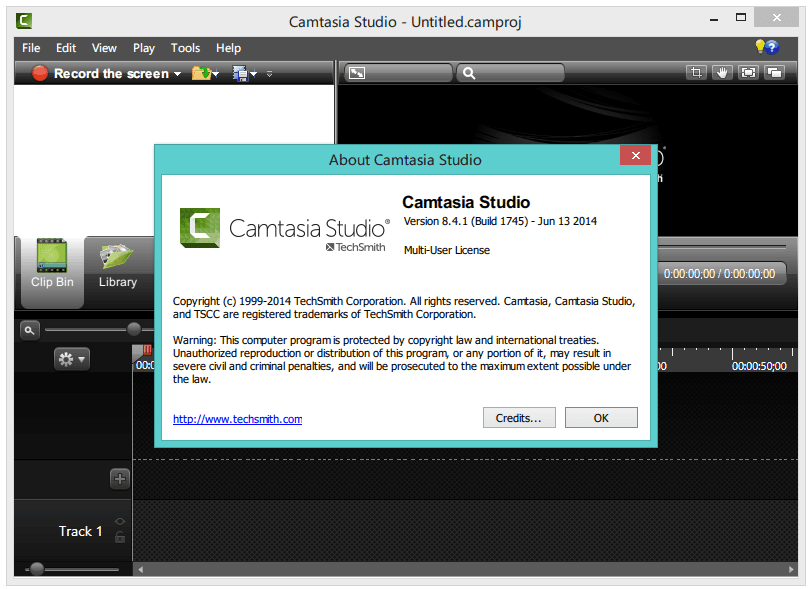Viewport: 811px width, 589px height.
Task: Adjust the timeline zoom slider handle
Action: (x=134, y=329)
